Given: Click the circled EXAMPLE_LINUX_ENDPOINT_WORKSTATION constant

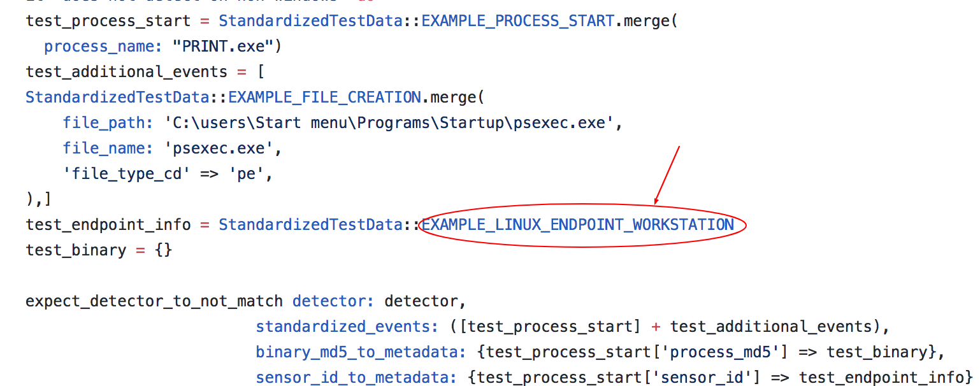Looking at the screenshot, I should pos(577,225).
